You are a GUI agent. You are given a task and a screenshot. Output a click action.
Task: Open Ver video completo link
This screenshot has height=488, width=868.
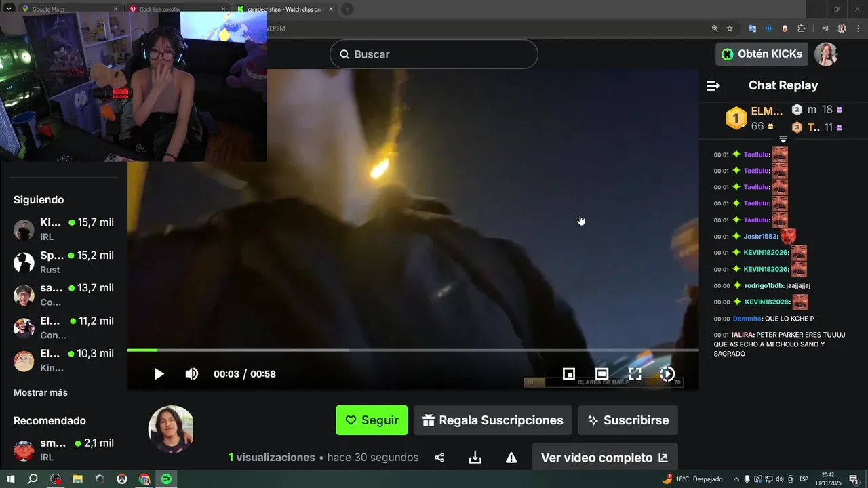point(605,457)
